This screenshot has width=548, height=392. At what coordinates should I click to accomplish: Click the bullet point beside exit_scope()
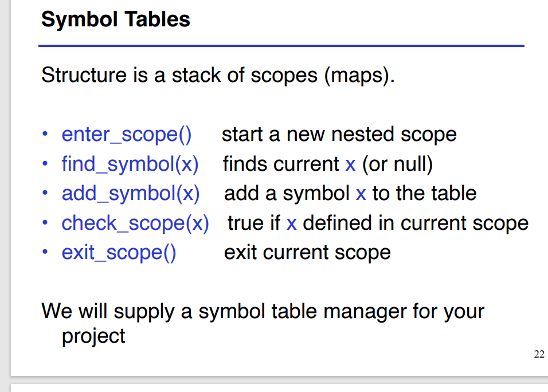click(x=45, y=252)
